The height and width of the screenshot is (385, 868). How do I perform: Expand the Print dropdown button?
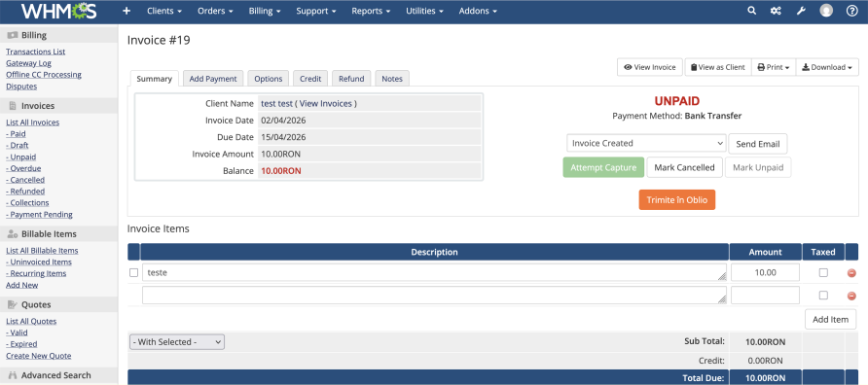[x=774, y=67]
